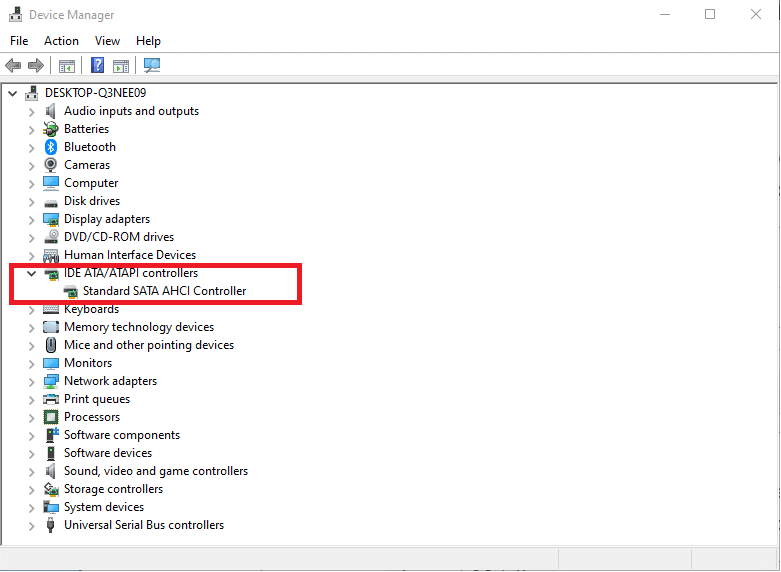This screenshot has width=781, height=572.
Task: Open the Help question mark toolbar icon
Action: point(98,65)
